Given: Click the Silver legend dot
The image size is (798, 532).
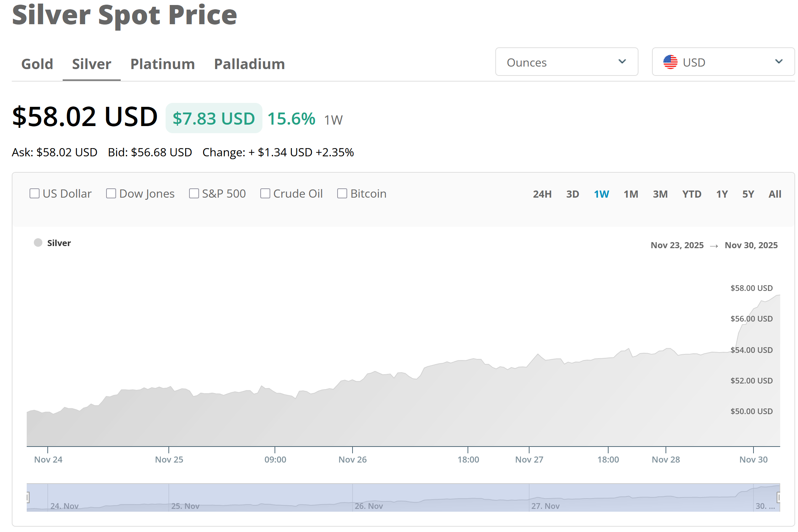Looking at the screenshot, I should (x=38, y=243).
